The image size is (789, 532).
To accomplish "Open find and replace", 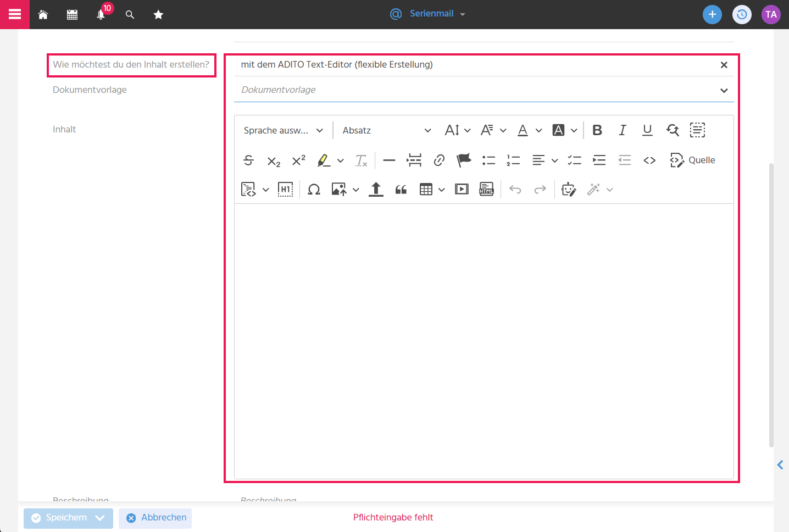I will (x=673, y=130).
